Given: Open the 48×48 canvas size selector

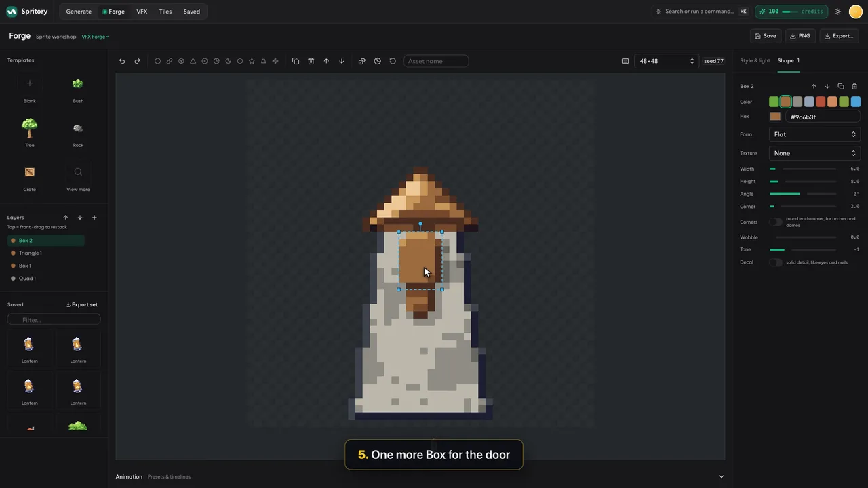Looking at the screenshot, I should pyautogui.click(x=667, y=61).
